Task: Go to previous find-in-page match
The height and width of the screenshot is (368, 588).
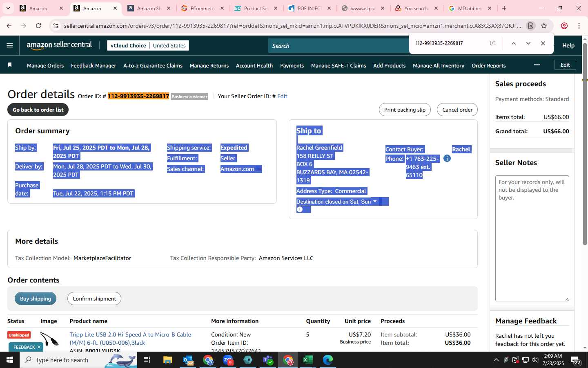Action: point(513,43)
